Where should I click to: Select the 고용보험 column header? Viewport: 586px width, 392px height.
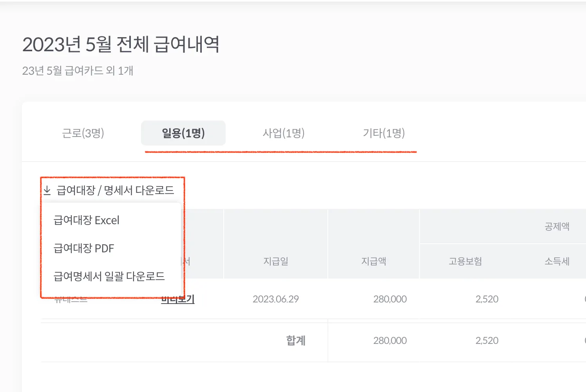point(465,261)
